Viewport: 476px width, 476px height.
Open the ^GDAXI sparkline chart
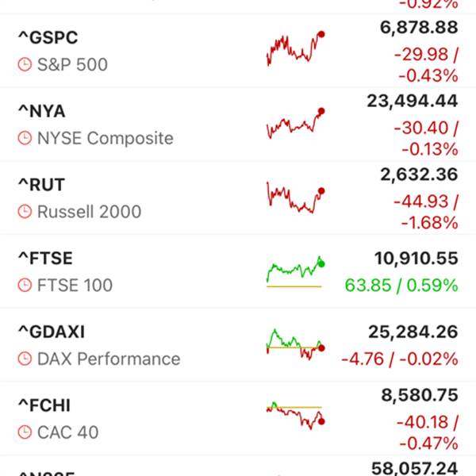295,344
